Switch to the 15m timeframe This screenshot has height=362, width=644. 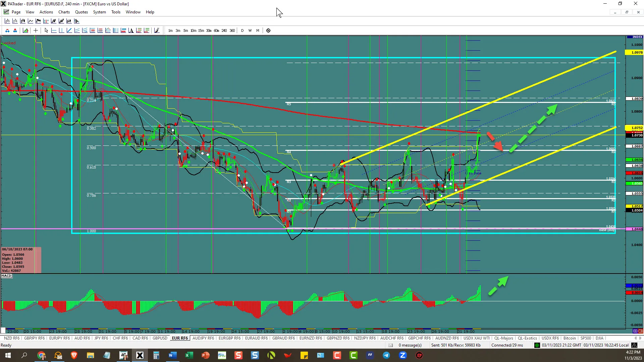(201, 31)
